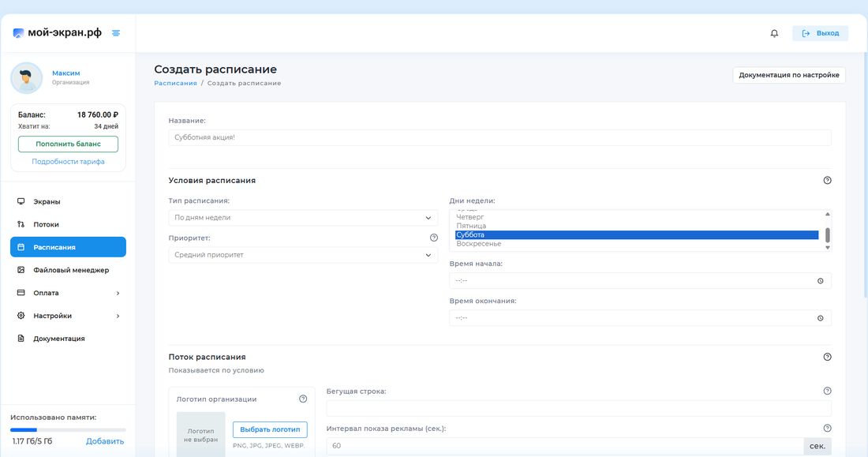Click clock icon in Время начала field
This screenshot has width=868, height=457.
(x=820, y=281)
